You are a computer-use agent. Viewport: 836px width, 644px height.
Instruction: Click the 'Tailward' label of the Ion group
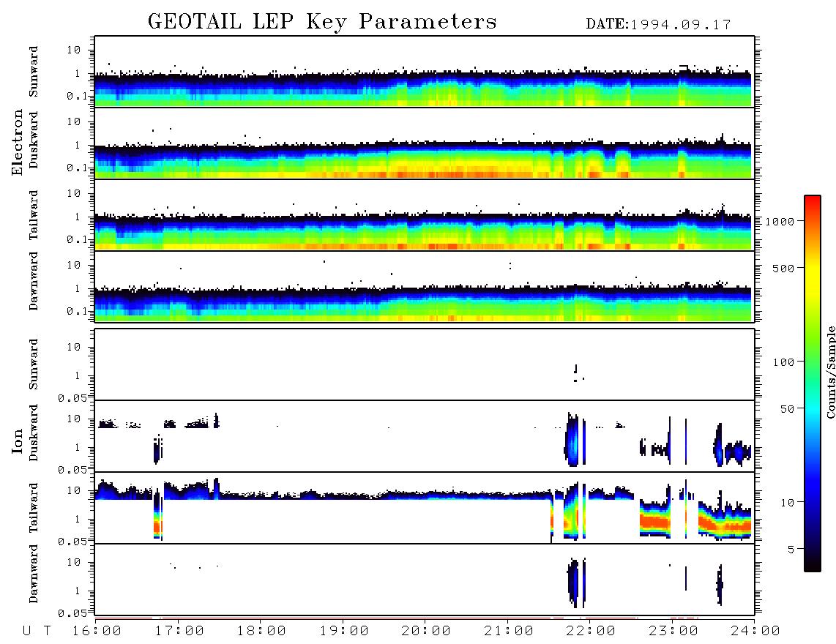coord(33,508)
